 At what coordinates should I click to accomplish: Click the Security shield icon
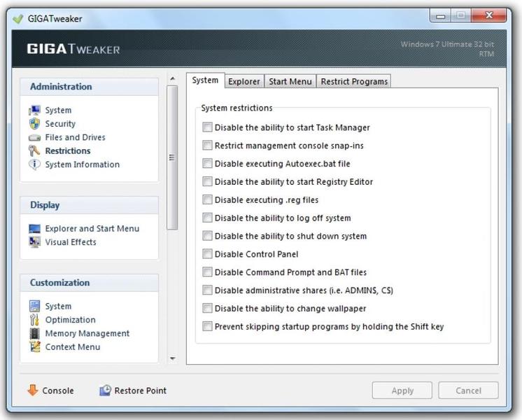coord(34,124)
